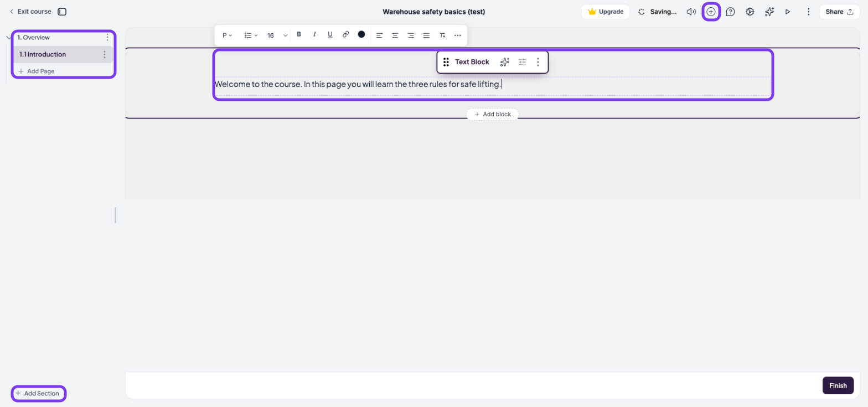Screen dimensions: 868x407
Task: Open the black text color swatch
Action: point(361,34)
